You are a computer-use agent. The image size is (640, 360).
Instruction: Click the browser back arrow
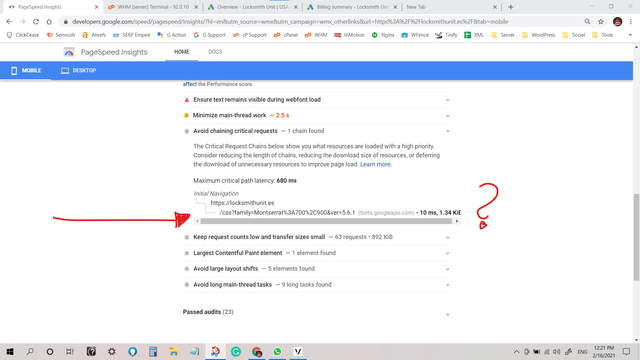point(9,22)
